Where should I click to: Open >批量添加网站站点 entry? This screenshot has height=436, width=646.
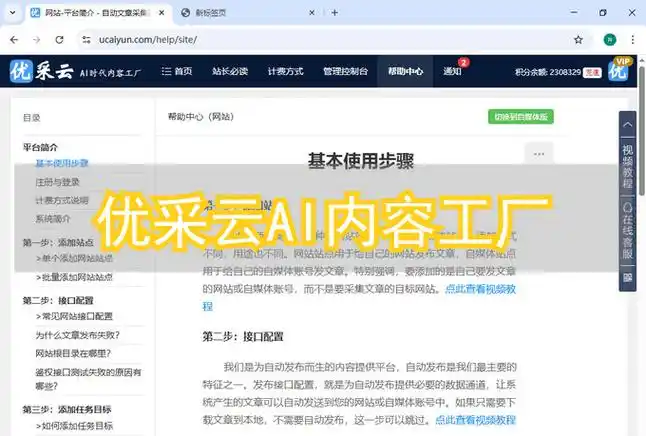[x=74, y=277]
